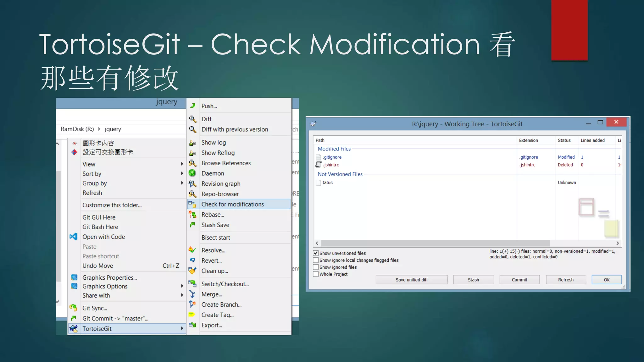The width and height of the screenshot is (644, 362).
Task: Choose Refresh from the context menu
Action: [x=92, y=193]
